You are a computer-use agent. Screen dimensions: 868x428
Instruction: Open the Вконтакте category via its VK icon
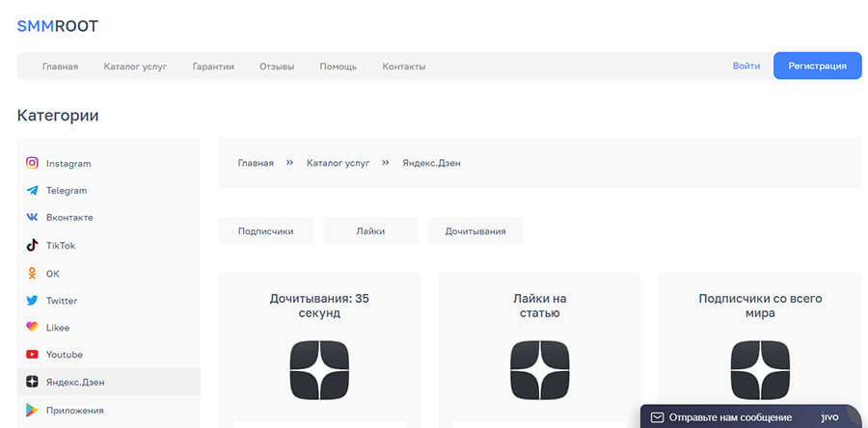point(32,218)
